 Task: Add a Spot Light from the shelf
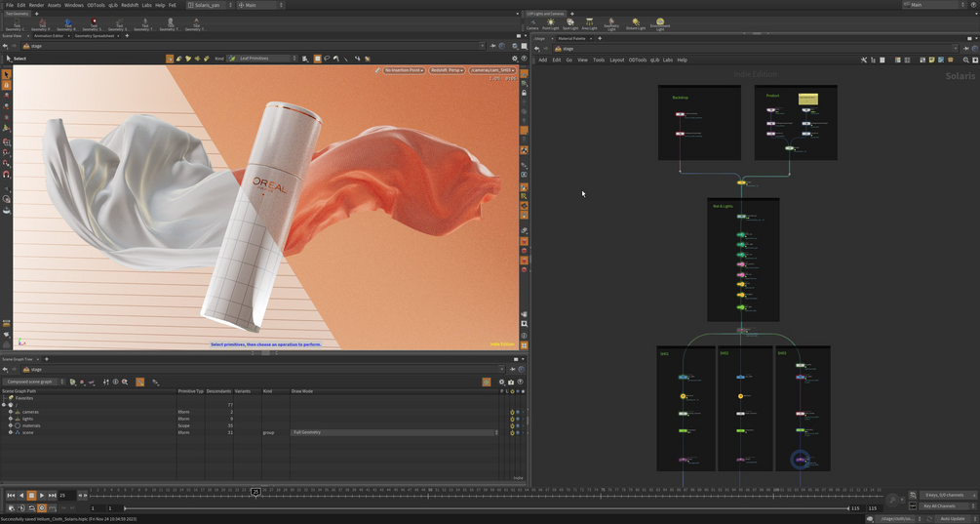click(570, 24)
